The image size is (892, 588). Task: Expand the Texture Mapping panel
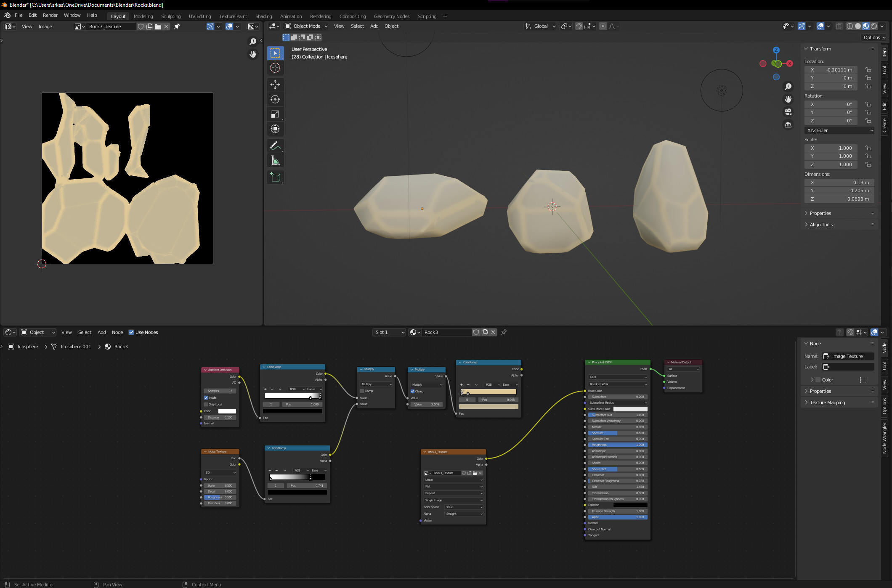click(827, 403)
